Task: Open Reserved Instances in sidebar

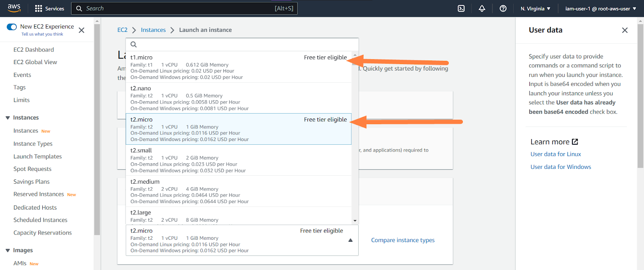Action: [39, 194]
